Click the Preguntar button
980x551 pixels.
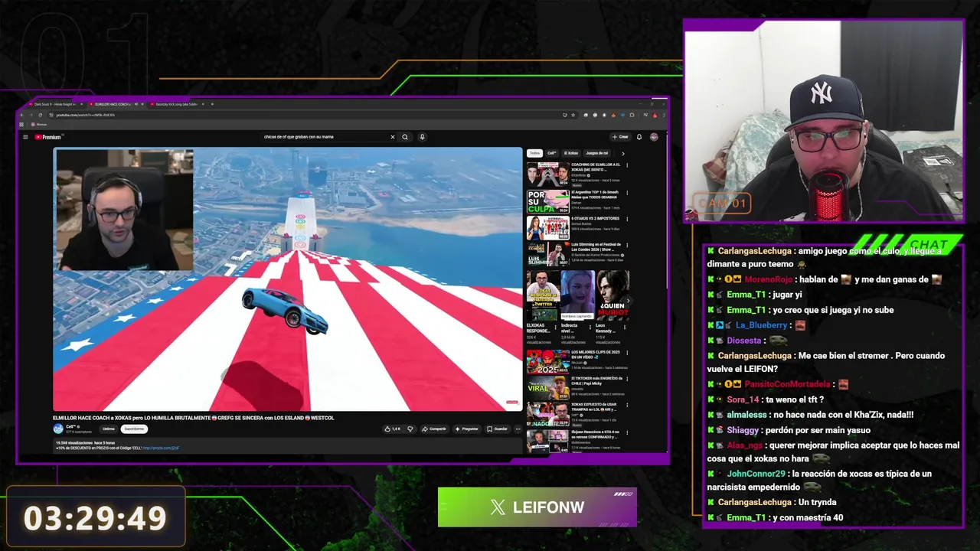[x=466, y=429]
